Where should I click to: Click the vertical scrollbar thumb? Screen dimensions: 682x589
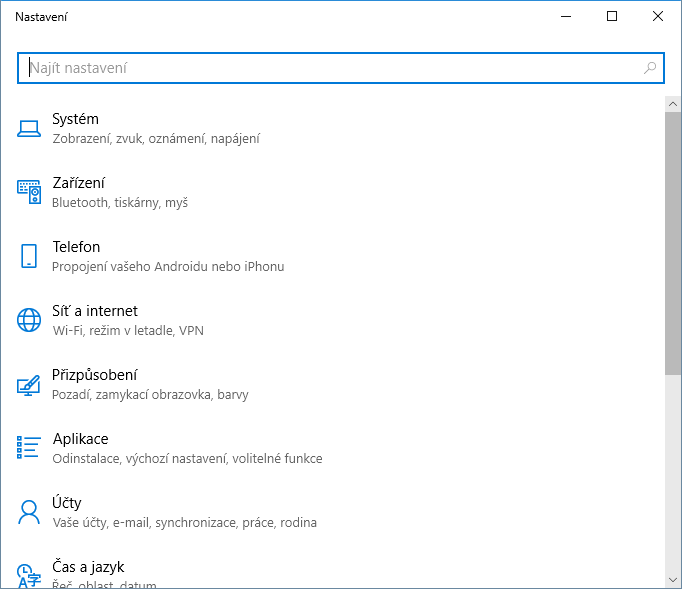click(673, 243)
